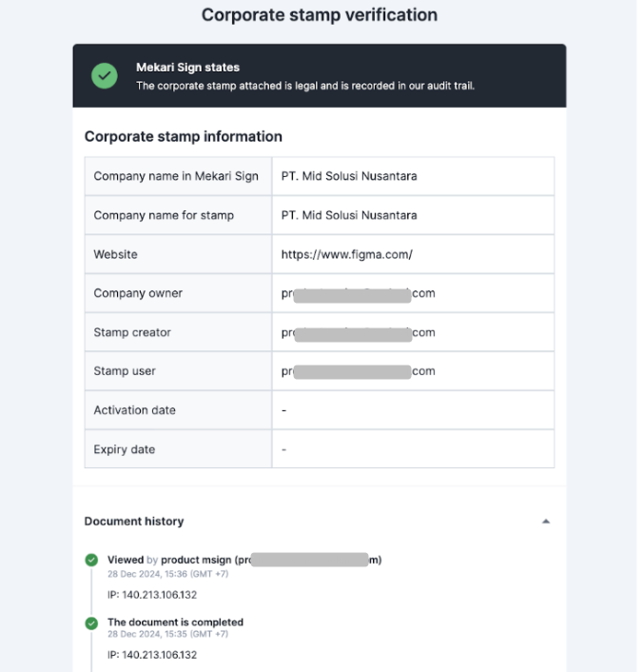Click the Expiry date row value
643x672 pixels.
[x=413, y=449]
